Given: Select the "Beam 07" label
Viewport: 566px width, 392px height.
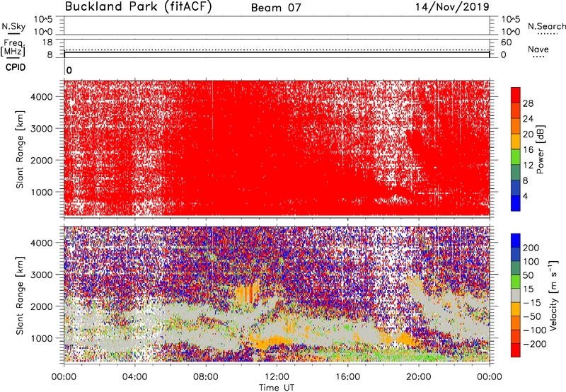Looking at the screenshot, I should [x=276, y=8].
